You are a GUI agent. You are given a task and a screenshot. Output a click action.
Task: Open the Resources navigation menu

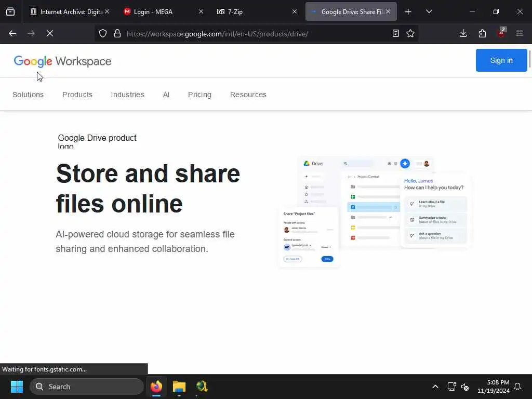coord(248,95)
